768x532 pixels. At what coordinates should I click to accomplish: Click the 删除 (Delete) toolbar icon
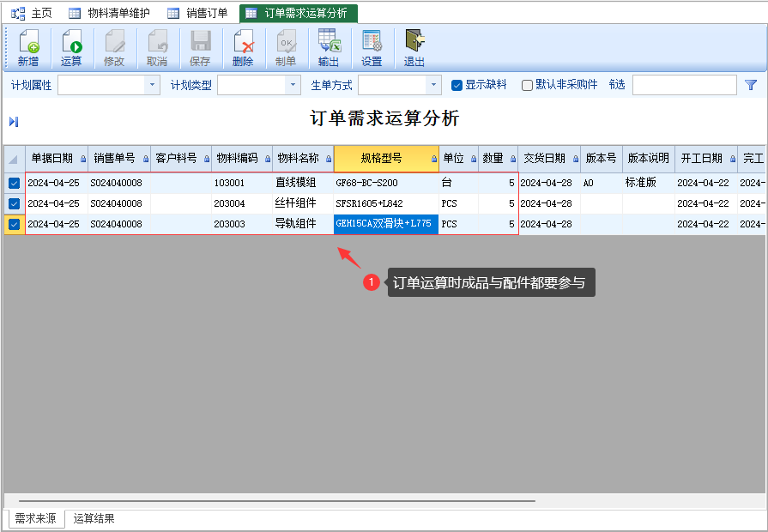243,47
